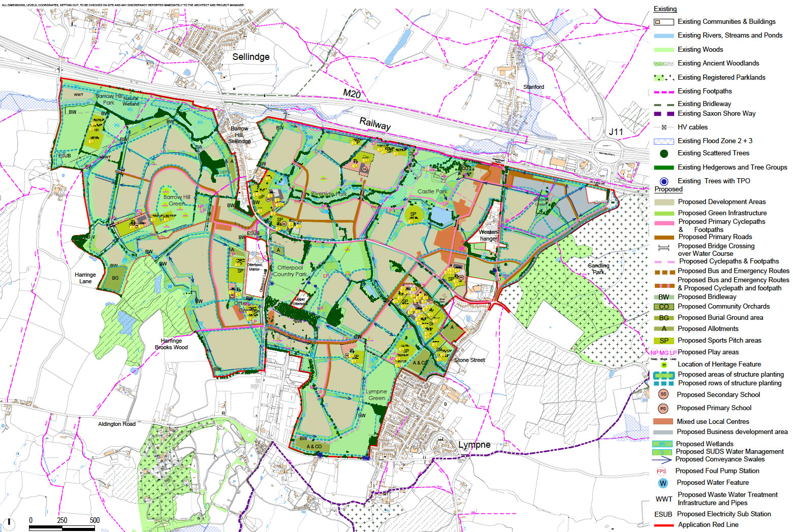Click the HV cables legend symbol
The width and height of the screenshot is (793, 532).
click(x=663, y=127)
